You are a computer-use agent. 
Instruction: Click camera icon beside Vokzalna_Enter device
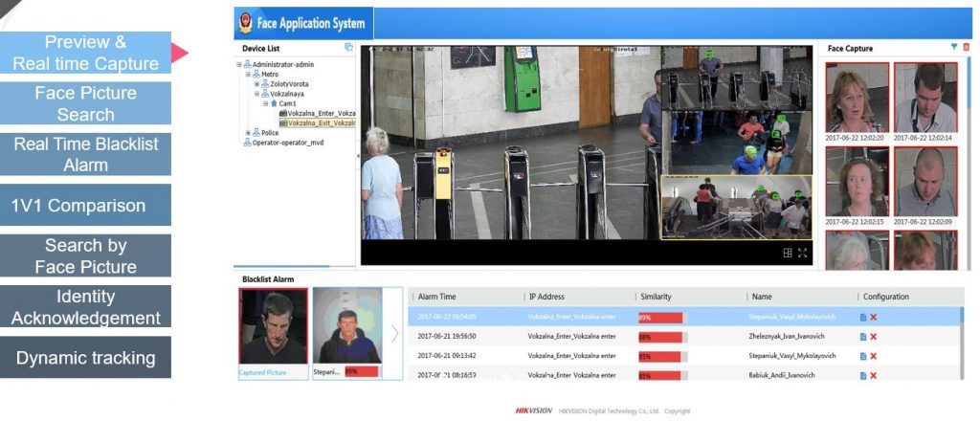pyautogui.click(x=282, y=113)
